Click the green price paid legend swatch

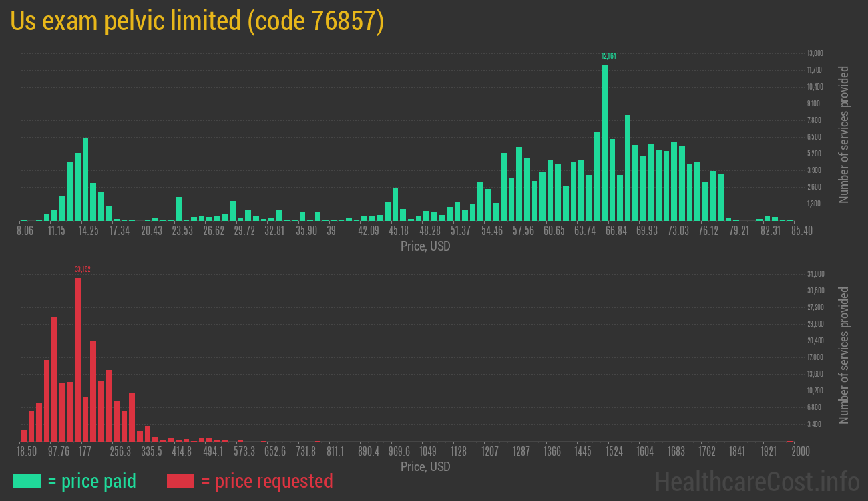[x=27, y=481]
